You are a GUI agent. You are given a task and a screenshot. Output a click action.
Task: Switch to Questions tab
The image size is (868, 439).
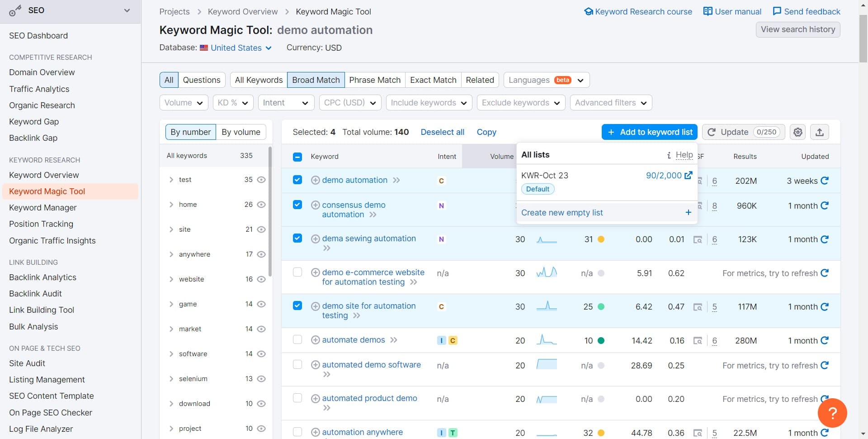pyautogui.click(x=202, y=80)
